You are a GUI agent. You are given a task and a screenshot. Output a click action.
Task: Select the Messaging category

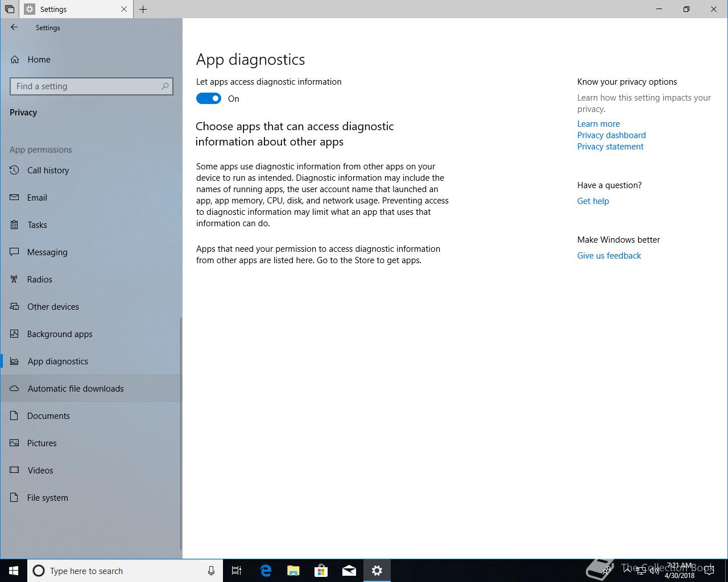pyautogui.click(x=91, y=252)
